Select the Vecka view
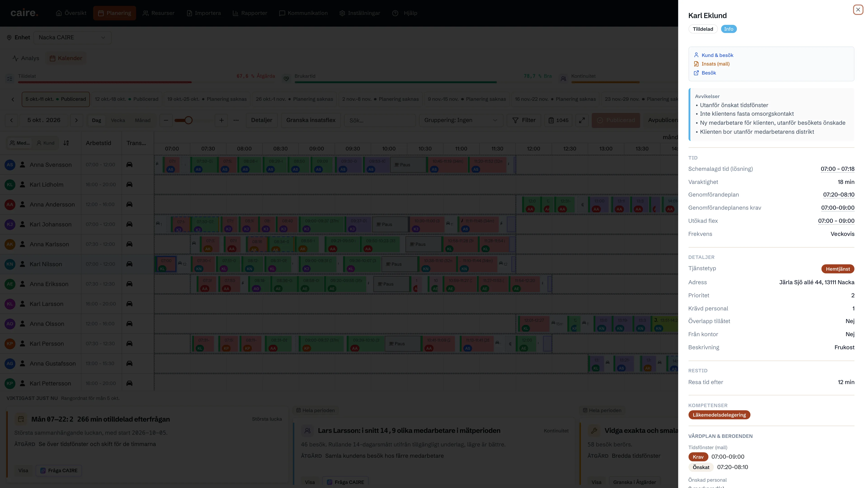Viewport: 868px width, 488px height. pyautogui.click(x=118, y=121)
